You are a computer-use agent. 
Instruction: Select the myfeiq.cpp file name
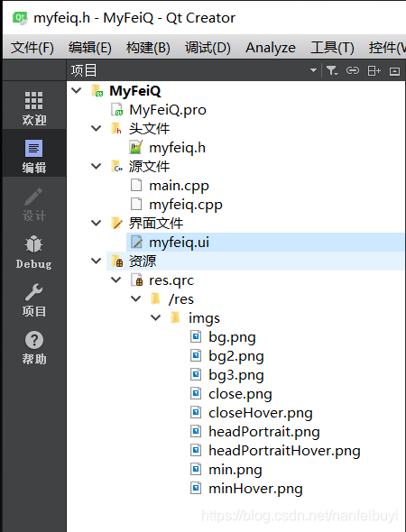[x=186, y=205]
